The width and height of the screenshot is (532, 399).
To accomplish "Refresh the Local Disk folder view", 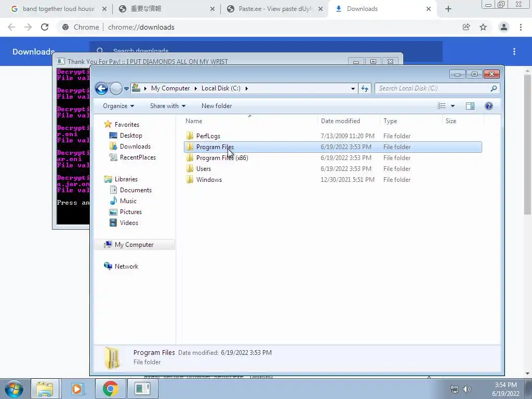I will [x=365, y=88].
